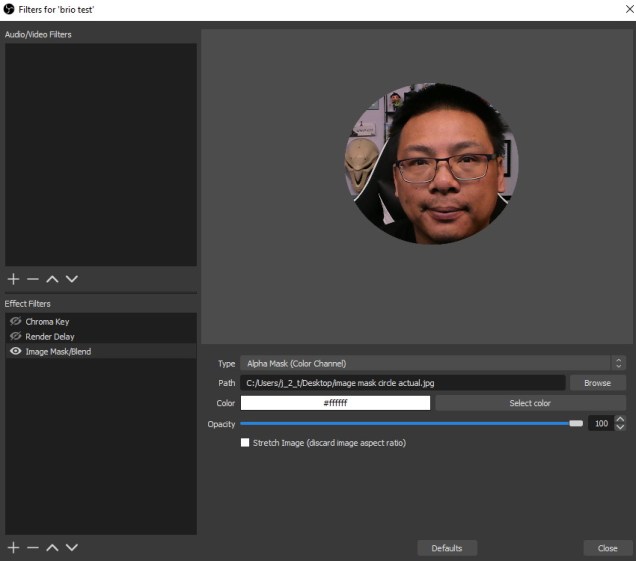The image size is (636, 561).
Task: Click the Browse button for mask path
Action: point(597,383)
